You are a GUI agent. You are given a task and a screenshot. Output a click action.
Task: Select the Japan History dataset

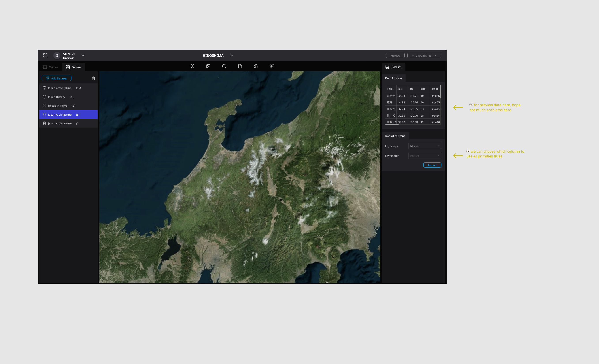coord(56,97)
